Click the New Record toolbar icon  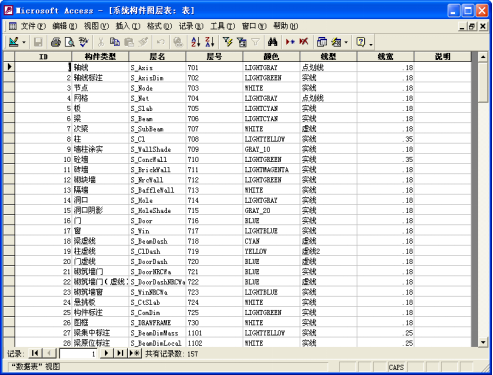click(290, 42)
